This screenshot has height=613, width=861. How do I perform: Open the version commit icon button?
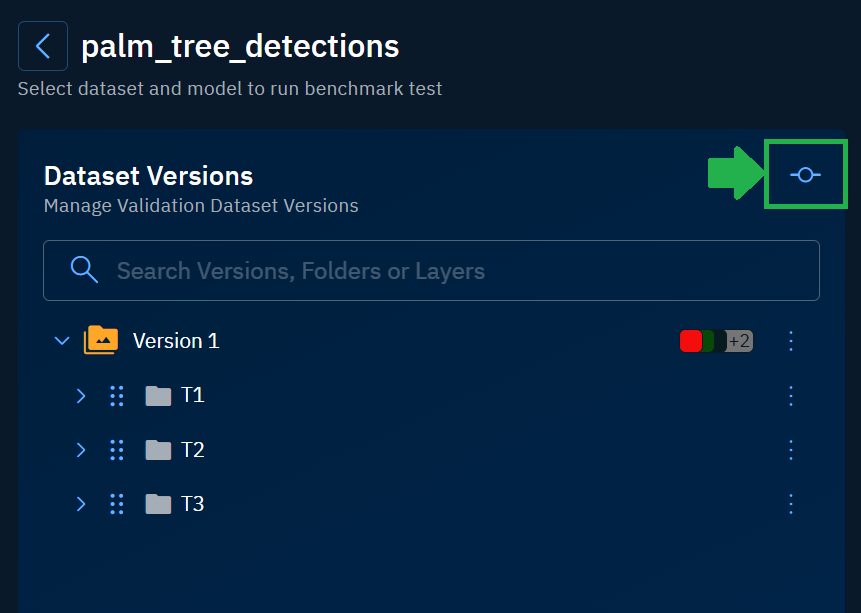805,175
